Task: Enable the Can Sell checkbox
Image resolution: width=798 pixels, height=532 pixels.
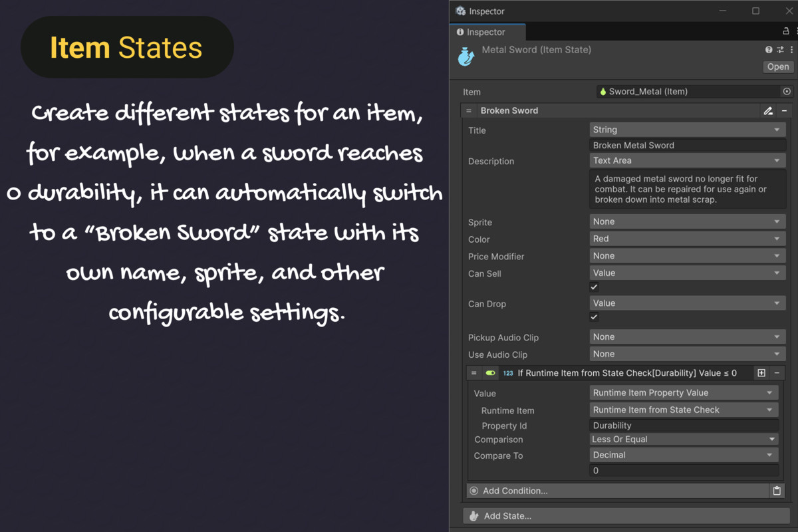Action: (594, 287)
